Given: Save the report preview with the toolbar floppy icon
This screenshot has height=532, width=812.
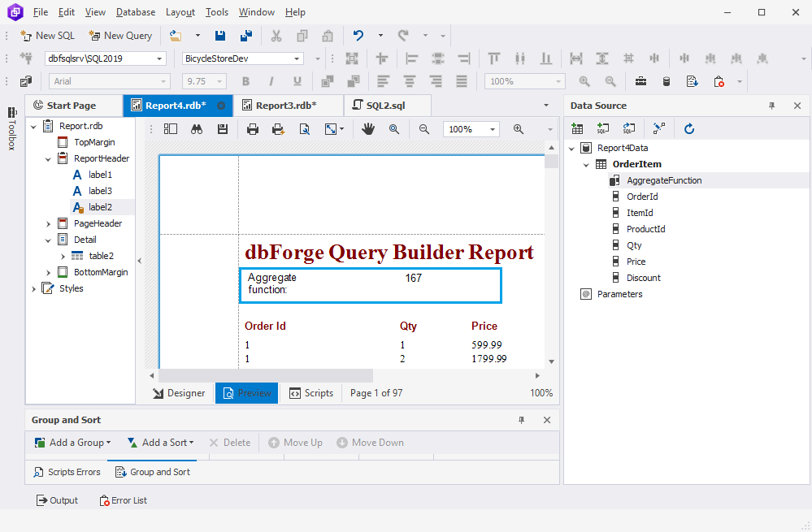Looking at the screenshot, I should point(223,129).
